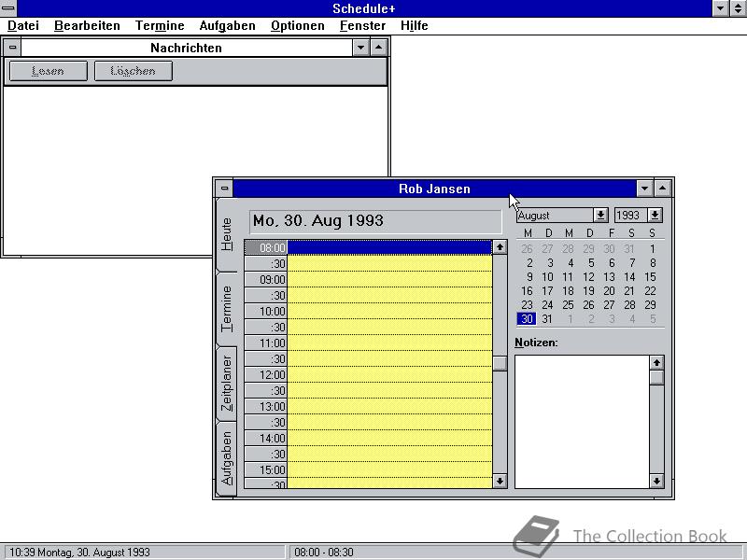Select August 31 in the calendar

point(547,318)
